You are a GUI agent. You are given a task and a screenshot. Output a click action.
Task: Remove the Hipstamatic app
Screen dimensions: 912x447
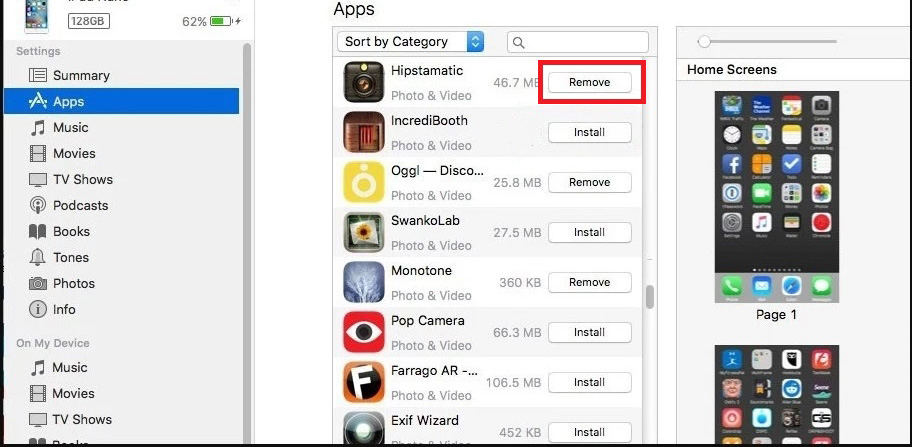590,83
